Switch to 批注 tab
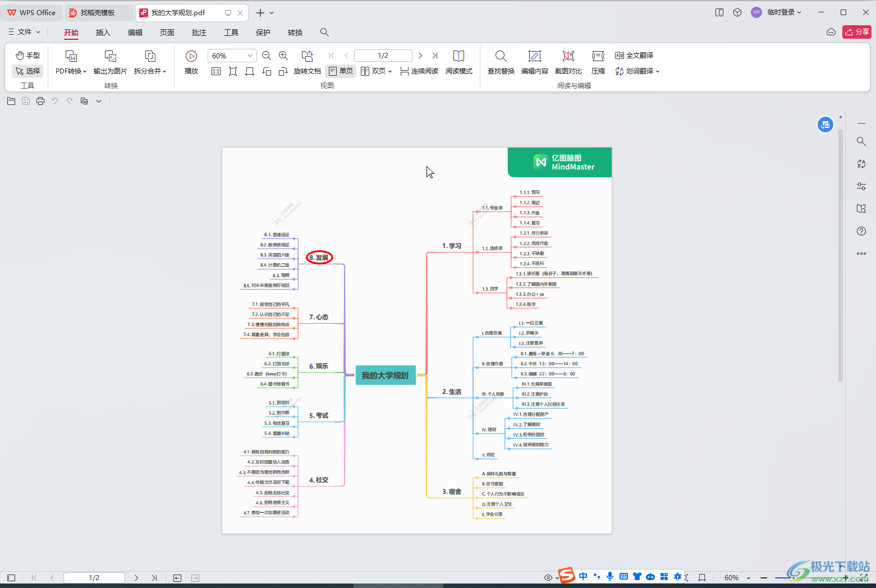The height and width of the screenshot is (588, 876). click(199, 33)
